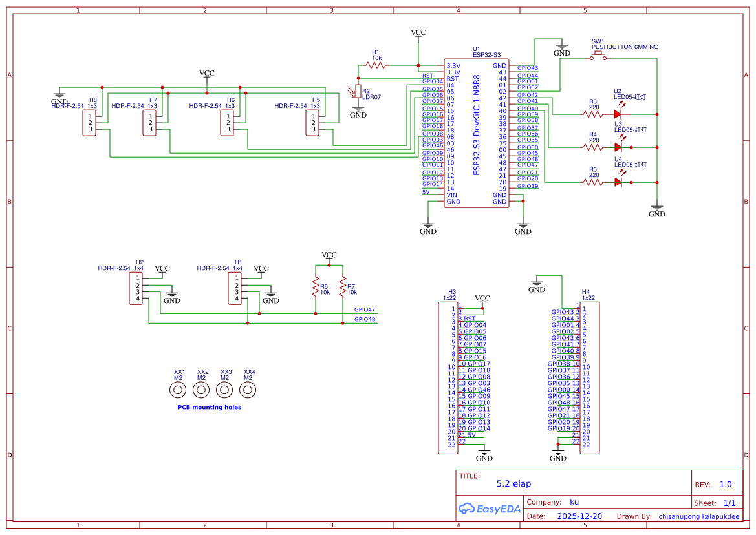Select the H6 three-pin header symbol
This screenshot has width=756, height=535.
tap(227, 123)
